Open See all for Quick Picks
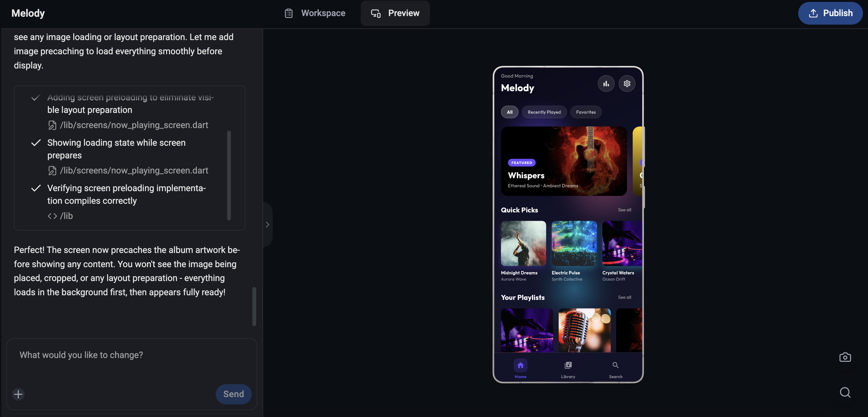 click(x=624, y=210)
